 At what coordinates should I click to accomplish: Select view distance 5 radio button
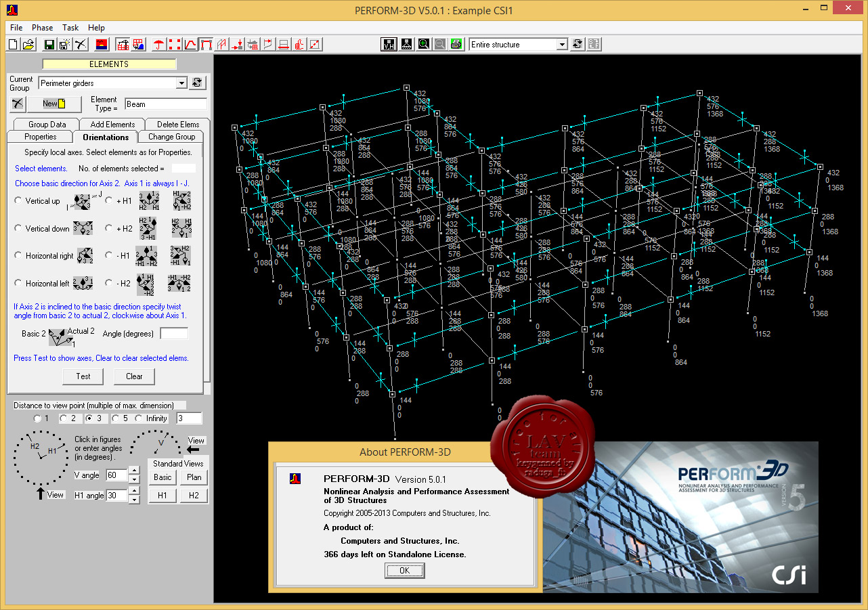[115, 418]
